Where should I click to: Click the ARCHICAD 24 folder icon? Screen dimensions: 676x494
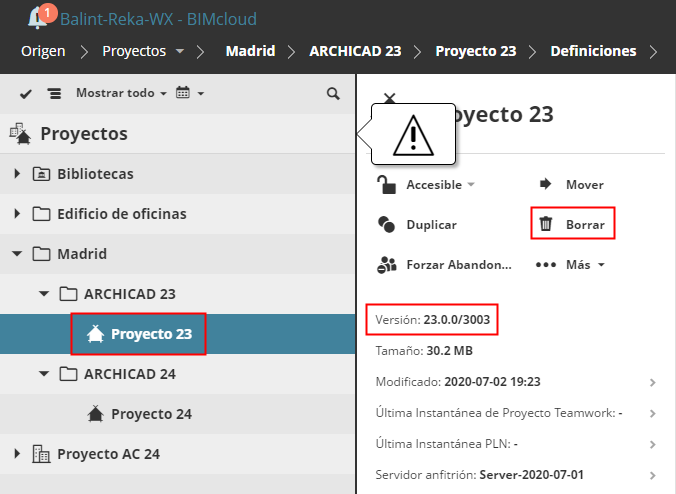(68, 374)
